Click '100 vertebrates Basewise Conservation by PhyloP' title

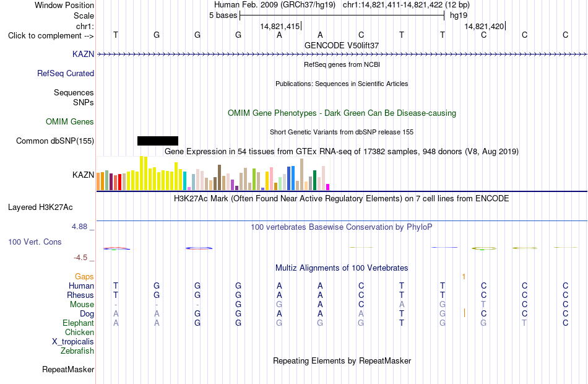(x=342, y=227)
